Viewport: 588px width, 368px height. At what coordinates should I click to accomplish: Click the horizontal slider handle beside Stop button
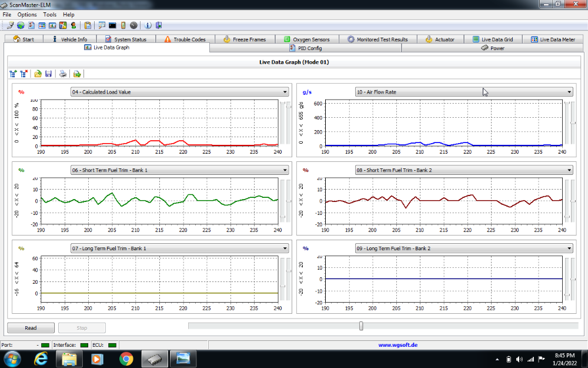(x=361, y=326)
